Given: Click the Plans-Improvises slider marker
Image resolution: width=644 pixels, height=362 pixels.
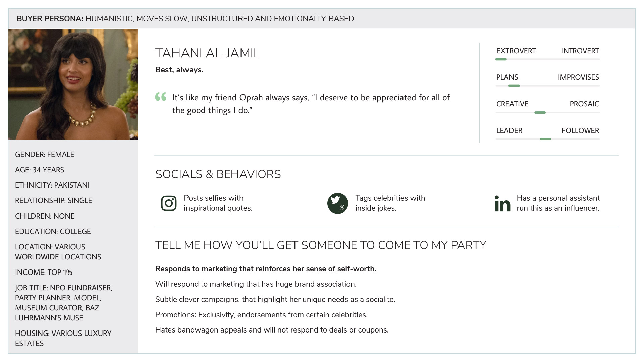Looking at the screenshot, I should click(514, 86).
